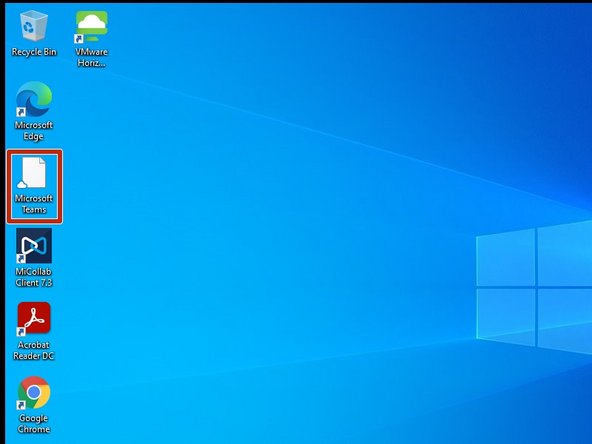The image size is (592, 444).
Task: Select the Acrobat Reader DC shortcut
Action: pos(34,319)
